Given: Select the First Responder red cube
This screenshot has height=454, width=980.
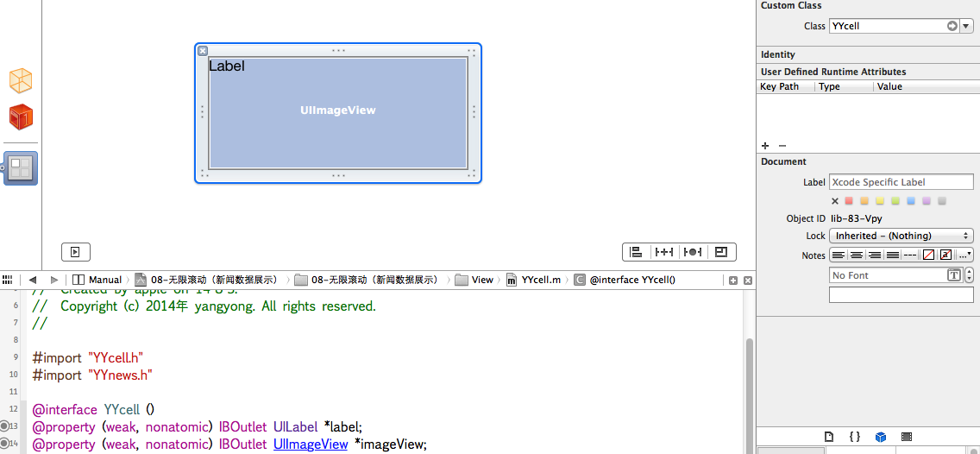Looking at the screenshot, I should (x=21, y=117).
